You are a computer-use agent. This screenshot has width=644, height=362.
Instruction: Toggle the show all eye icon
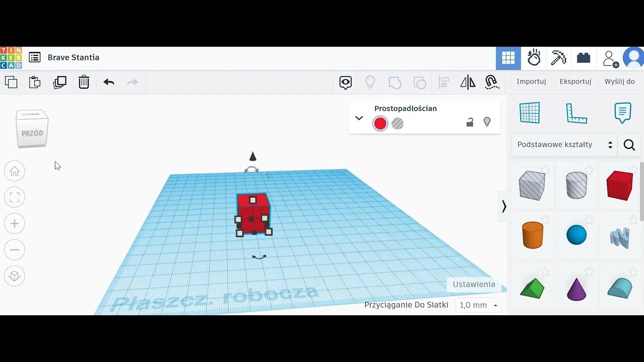[346, 82]
